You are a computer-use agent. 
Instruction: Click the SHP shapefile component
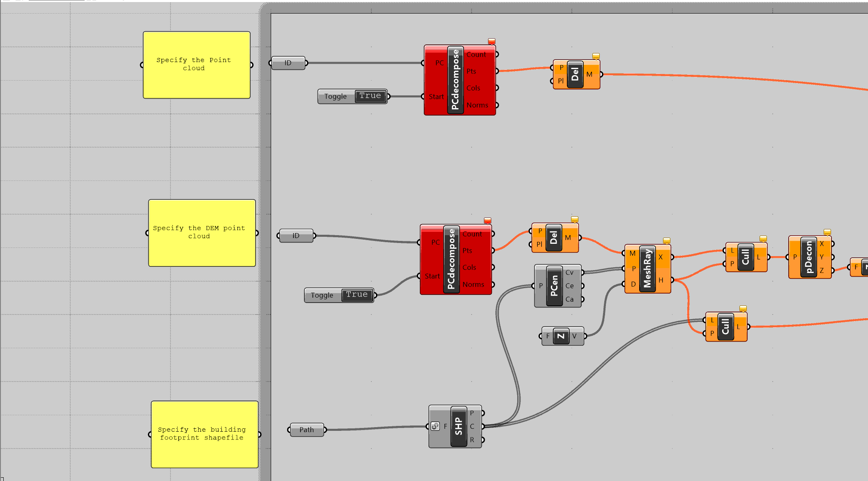458,426
